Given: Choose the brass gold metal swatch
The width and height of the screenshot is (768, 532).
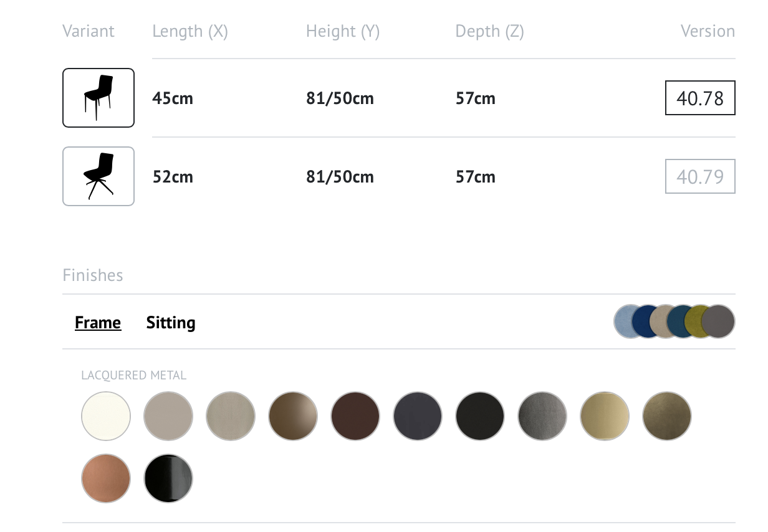Looking at the screenshot, I should coord(605,416).
